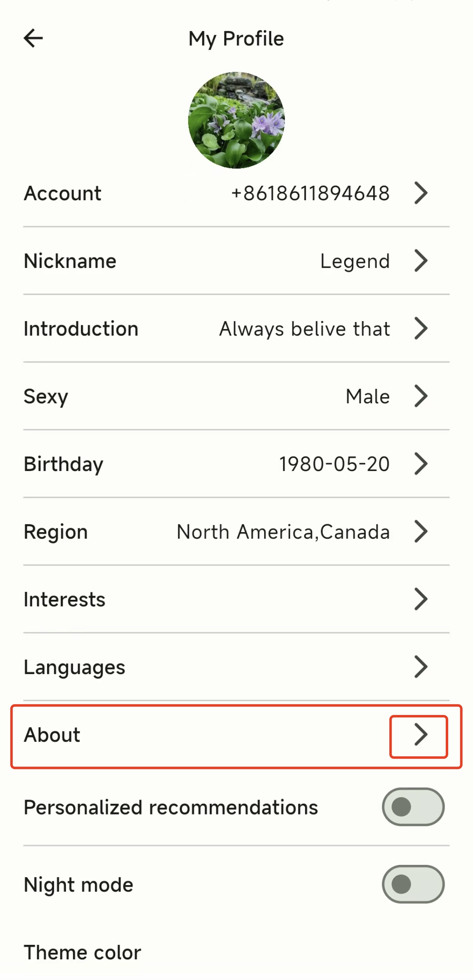The width and height of the screenshot is (473, 980).
Task: Turn on Night mode toggle
Action: (x=413, y=884)
